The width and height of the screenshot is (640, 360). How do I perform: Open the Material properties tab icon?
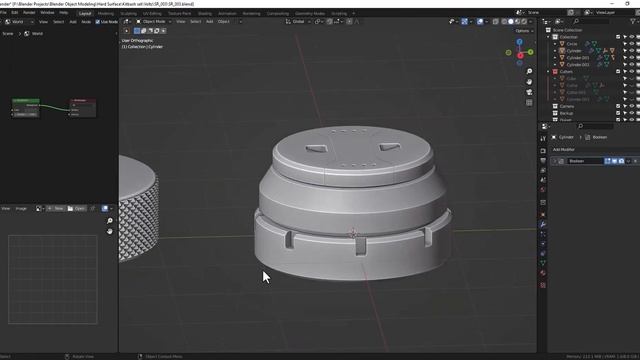point(543,273)
